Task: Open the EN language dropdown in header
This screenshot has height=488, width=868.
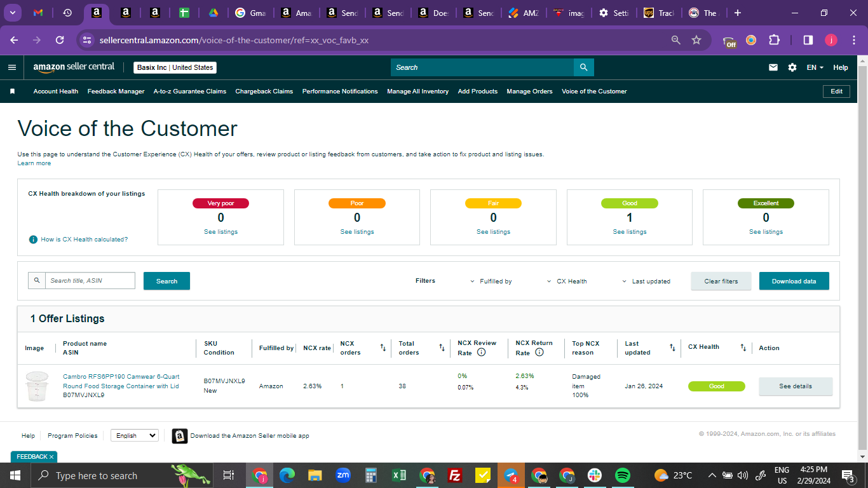Action: 815,67
